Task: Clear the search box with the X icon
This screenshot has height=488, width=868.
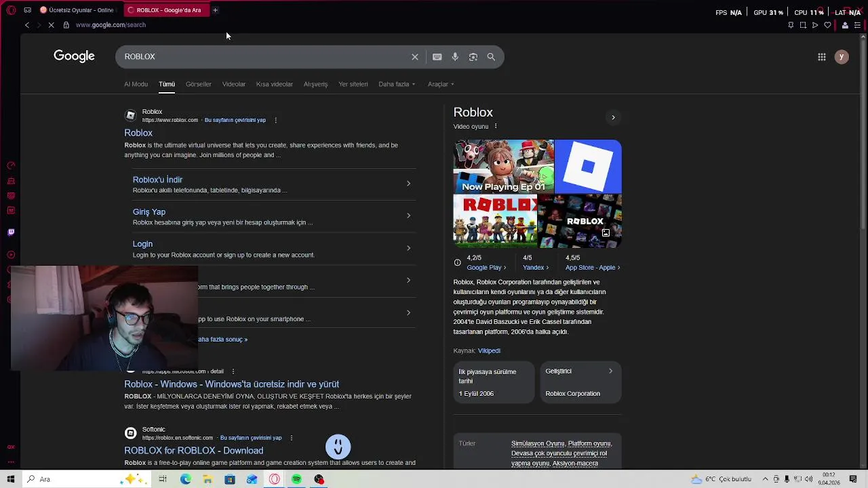Action: (415, 57)
